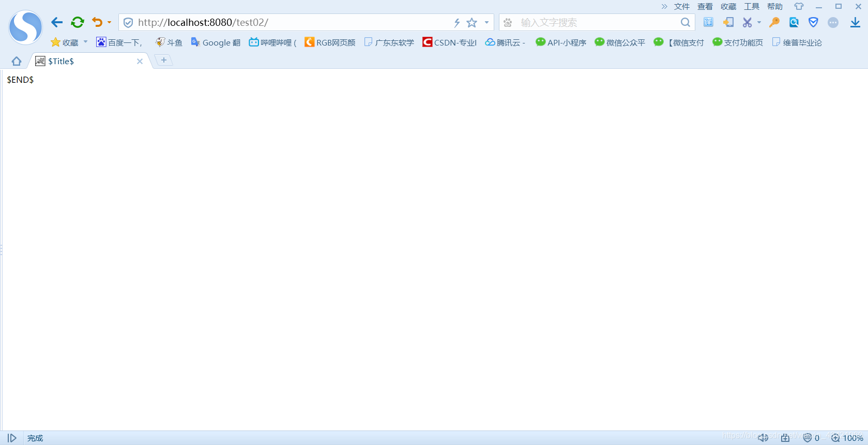The height and width of the screenshot is (445, 868).
Task: Open the 斗鱼 bookmark
Action: pos(169,42)
